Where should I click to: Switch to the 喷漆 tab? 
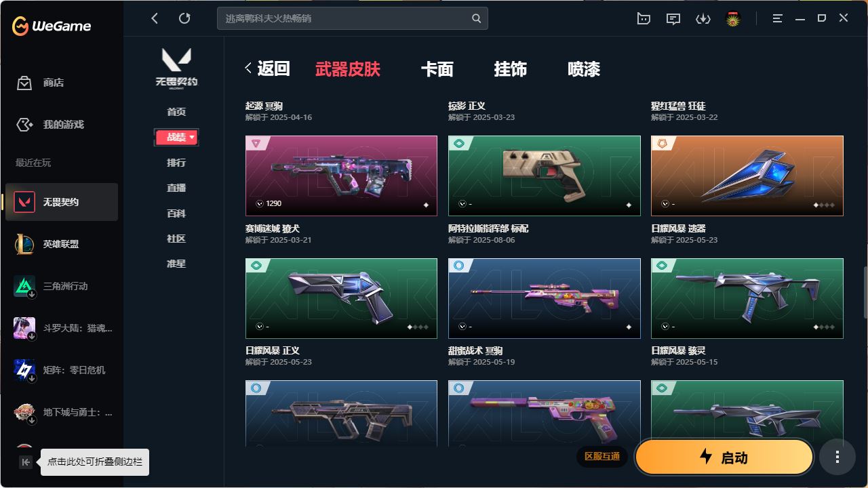[x=584, y=69]
